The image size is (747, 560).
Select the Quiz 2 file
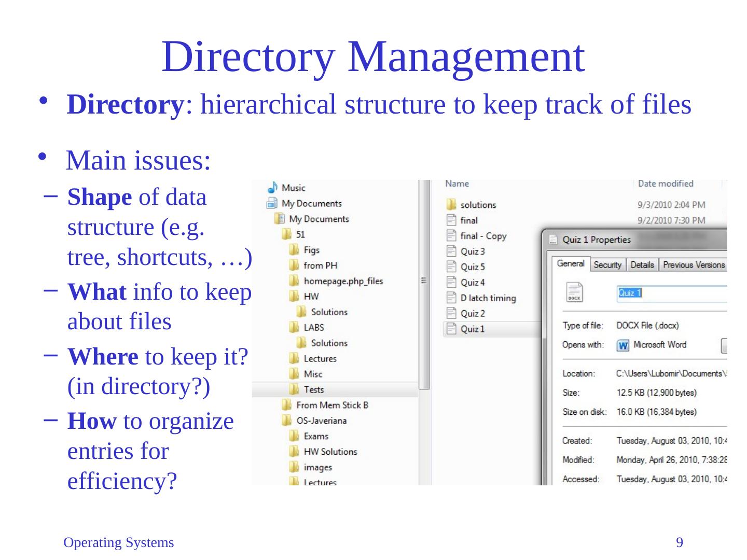click(x=473, y=314)
